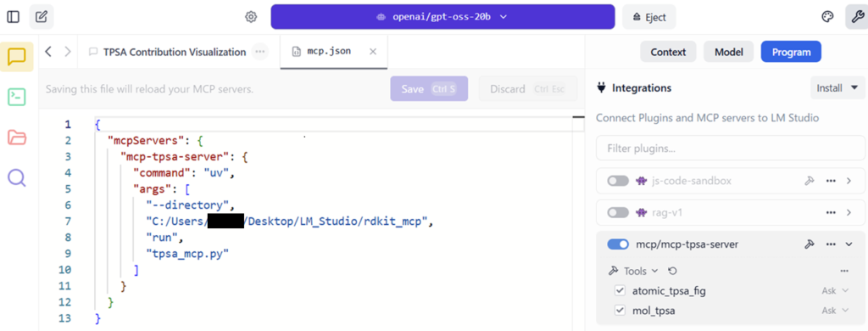Switch to the Context tab

668,52
